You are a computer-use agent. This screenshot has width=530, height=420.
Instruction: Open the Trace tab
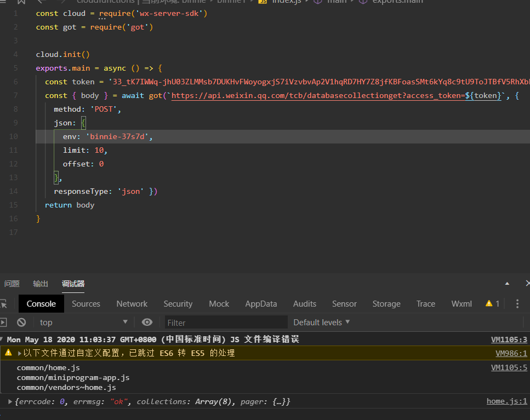click(425, 303)
